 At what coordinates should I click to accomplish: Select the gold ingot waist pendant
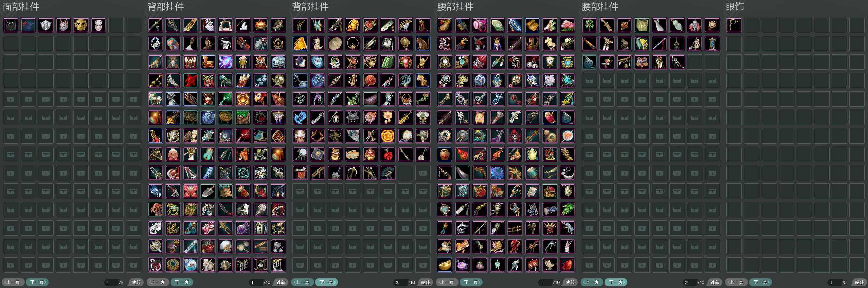click(x=445, y=265)
